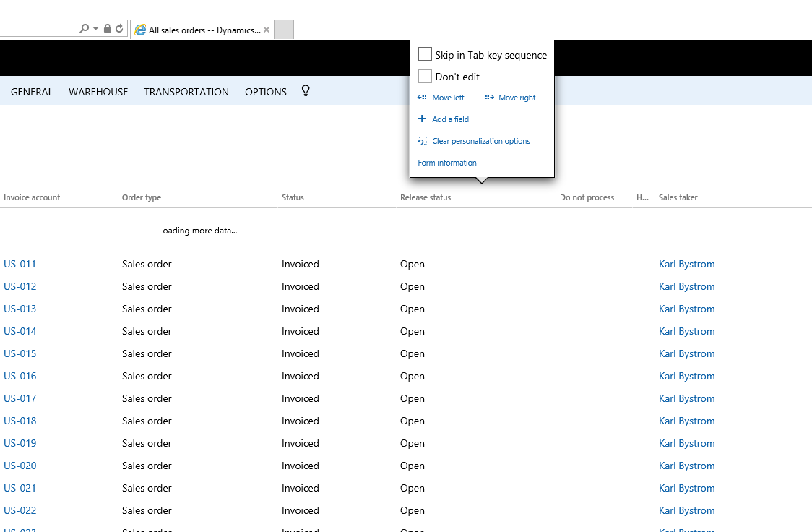Open the TRANSPORTATION tab
This screenshot has width=812, height=532.
click(x=186, y=92)
